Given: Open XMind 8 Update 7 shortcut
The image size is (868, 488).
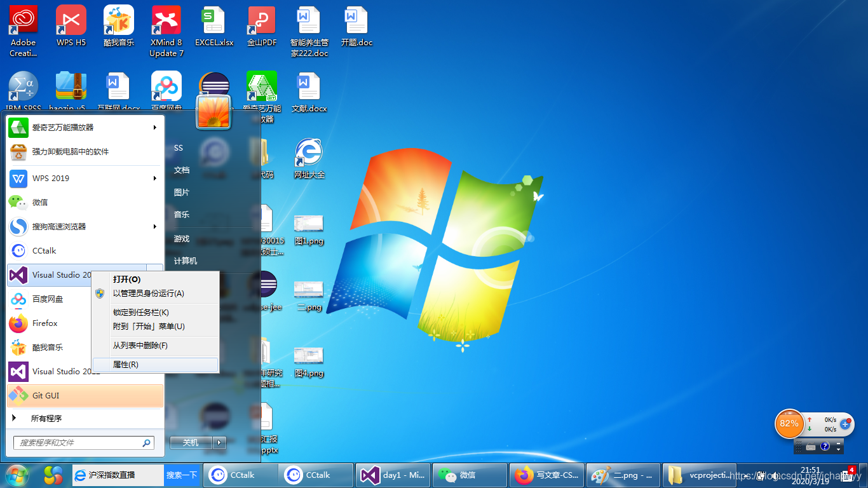Looking at the screenshot, I should 166,31.
